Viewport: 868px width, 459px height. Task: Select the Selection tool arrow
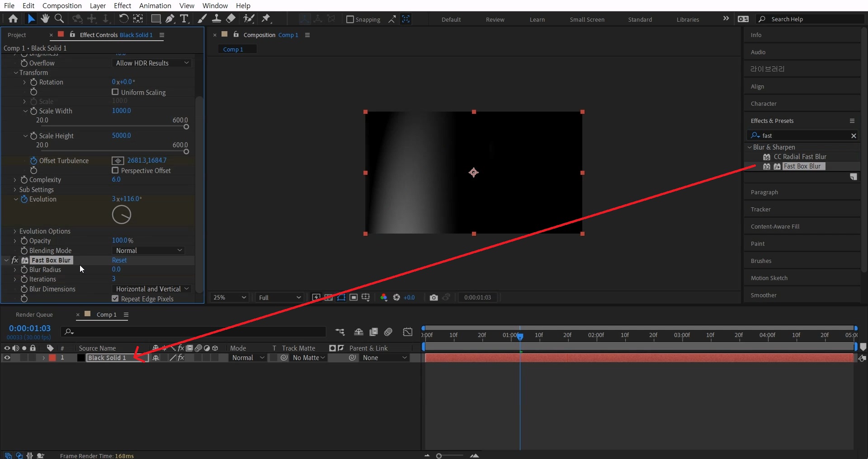coord(31,19)
